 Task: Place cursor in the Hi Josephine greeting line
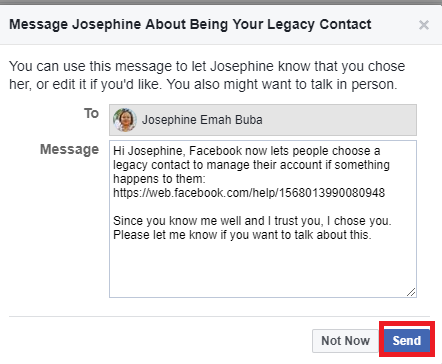[x=247, y=151]
